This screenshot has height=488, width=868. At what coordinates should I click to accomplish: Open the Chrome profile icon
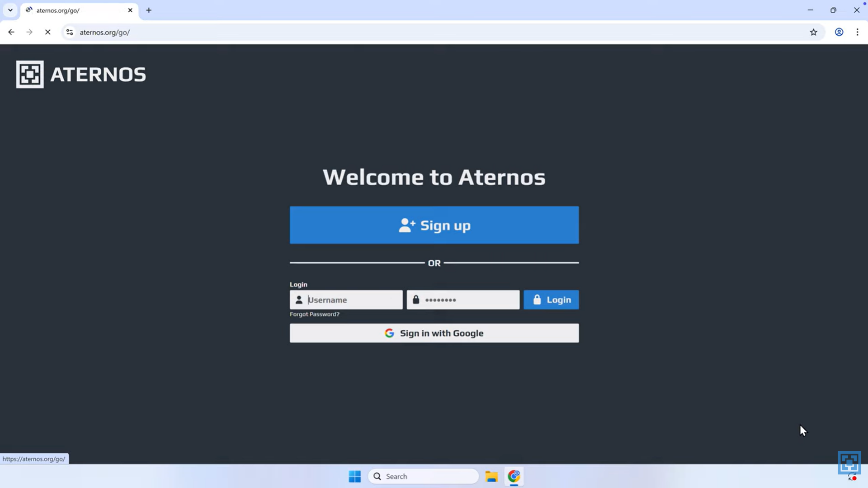[x=839, y=32]
